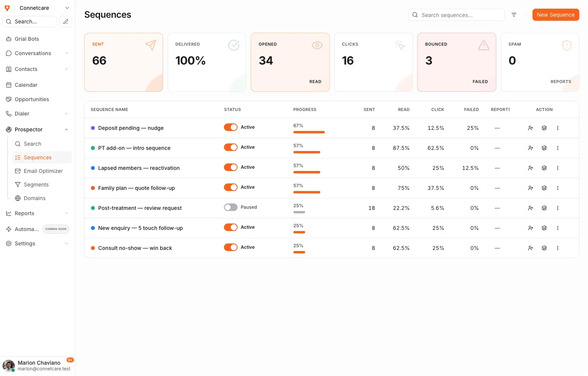Screen dimensions: 588x376
Task: Click add-contact icon for Consult no-show — win back
Action: [531, 248]
